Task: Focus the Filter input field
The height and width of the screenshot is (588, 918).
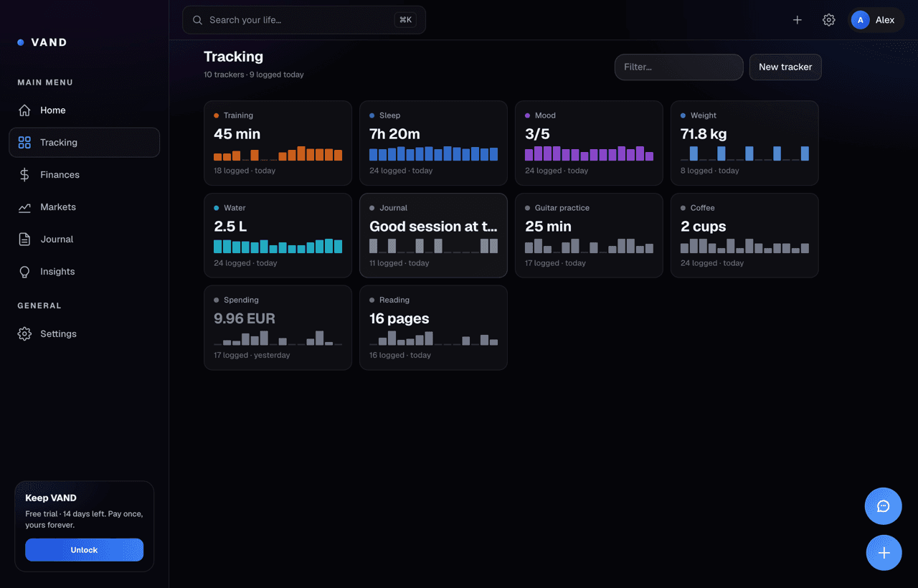Action: point(678,67)
